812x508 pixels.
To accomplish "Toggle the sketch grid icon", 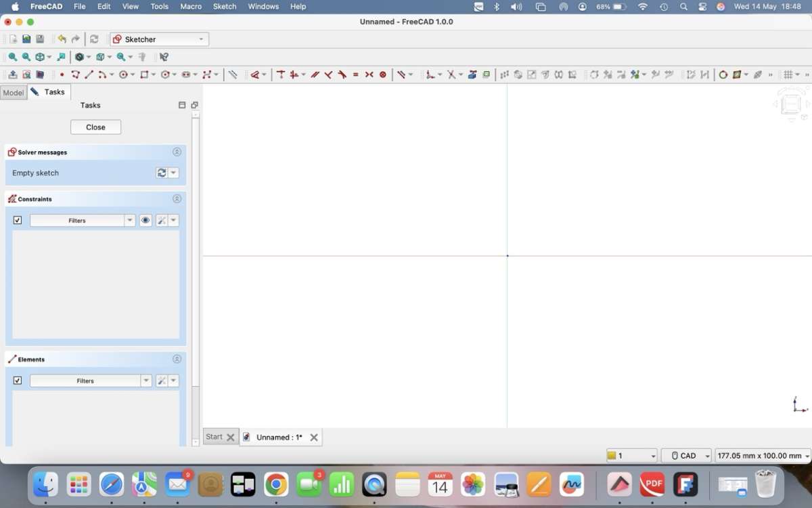I will tap(787, 75).
